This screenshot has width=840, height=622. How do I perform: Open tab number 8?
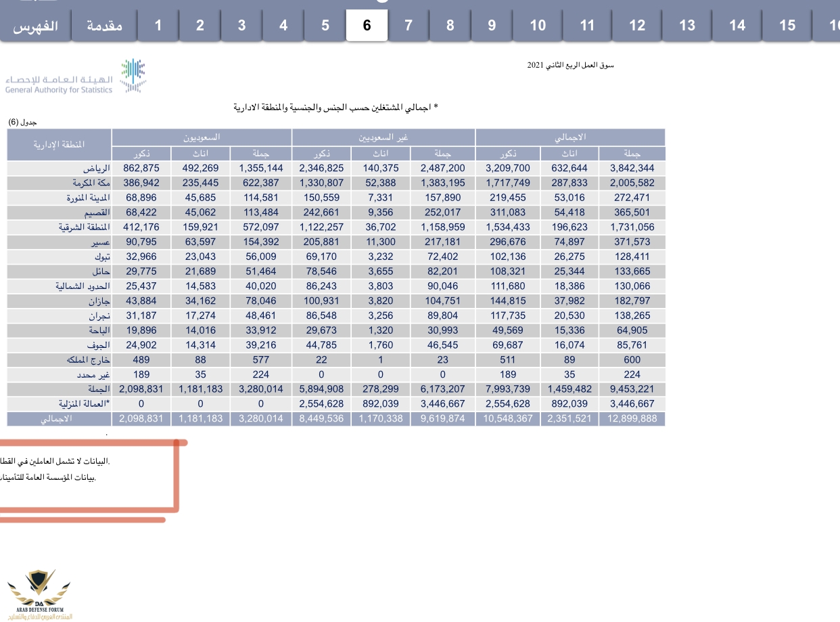coord(450,26)
